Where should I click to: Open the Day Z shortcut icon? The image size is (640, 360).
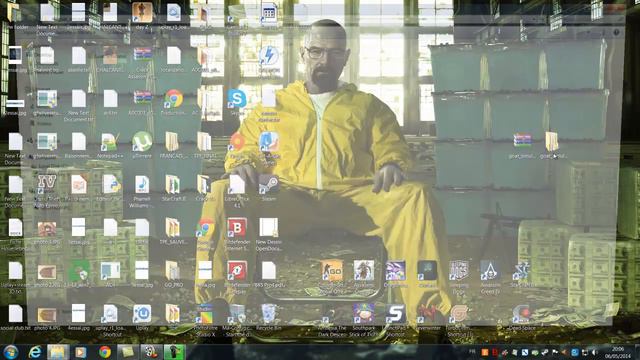pos(142,12)
